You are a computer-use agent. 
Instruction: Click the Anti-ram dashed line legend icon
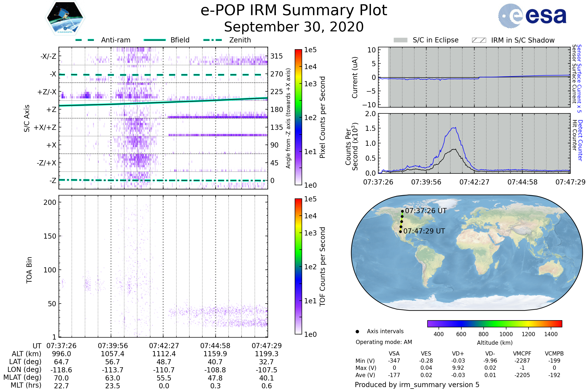85,40
